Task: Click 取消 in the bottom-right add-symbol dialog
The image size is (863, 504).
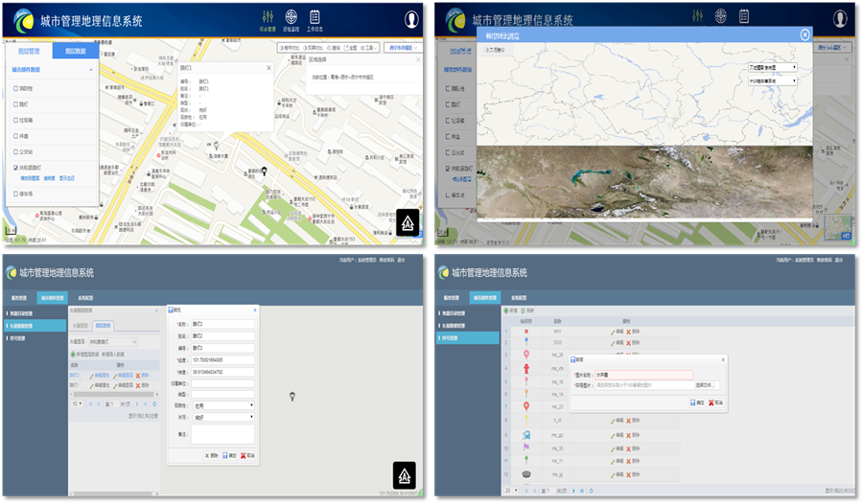Action: (x=715, y=402)
